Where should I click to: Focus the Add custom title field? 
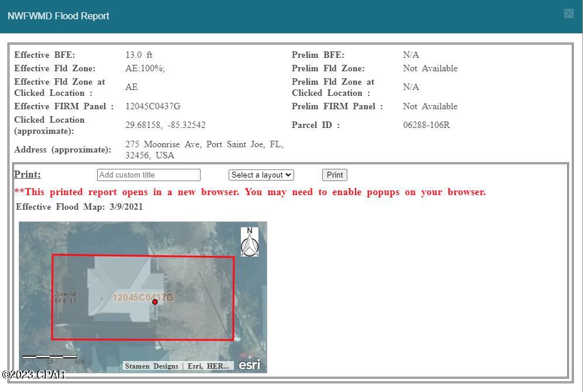[149, 175]
